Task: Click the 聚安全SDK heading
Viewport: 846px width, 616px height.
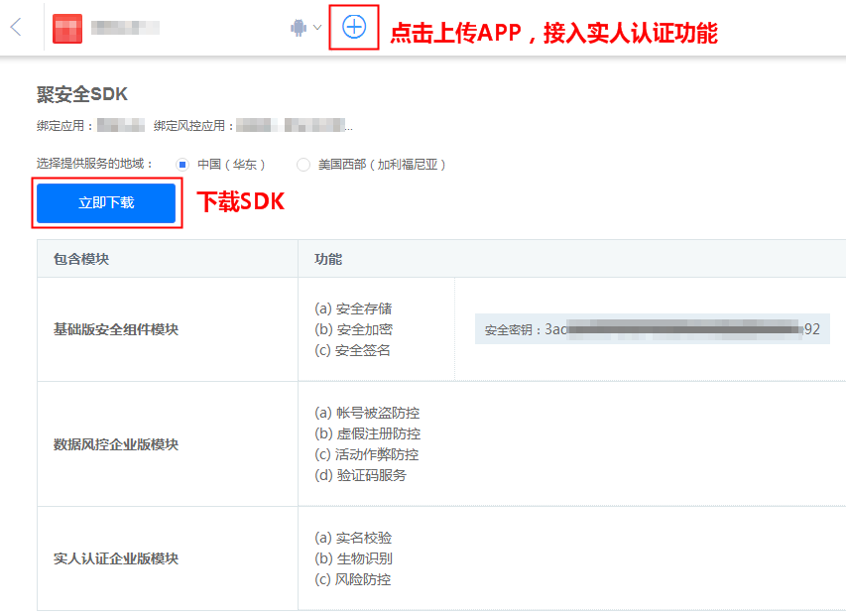Action: click(82, 94)
